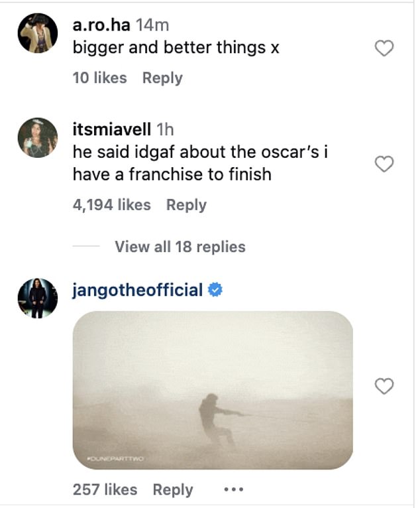
Task: Like the a.ro.ha comment with heart
Action: [384, 48]
